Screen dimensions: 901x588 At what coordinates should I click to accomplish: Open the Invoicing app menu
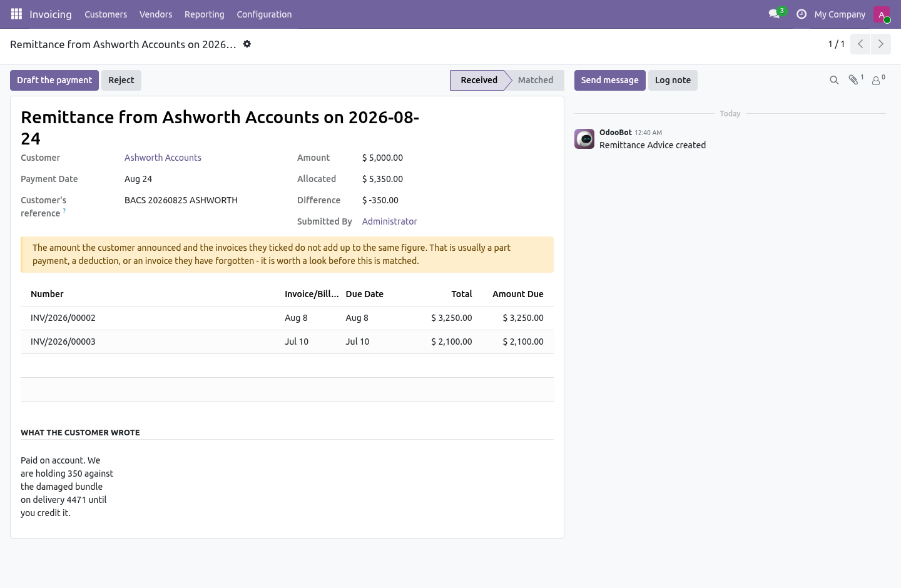point(51,14)
